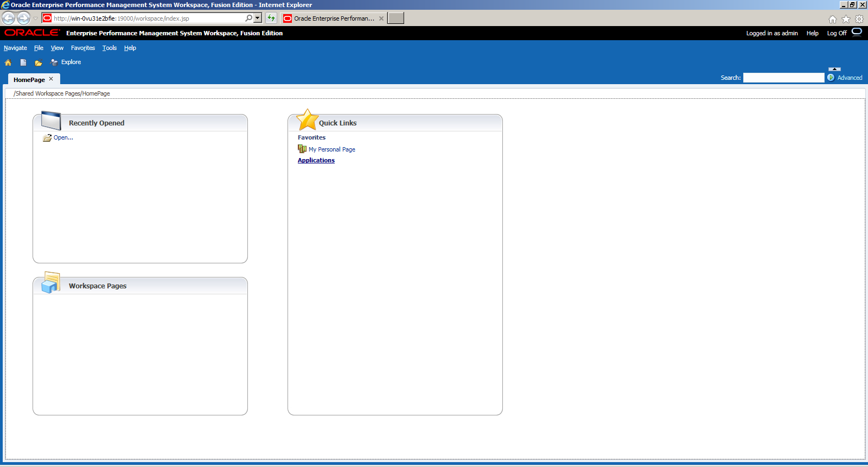868x467 pixels.
Task: Open a new blank browser tab
Action: [395, 18]
